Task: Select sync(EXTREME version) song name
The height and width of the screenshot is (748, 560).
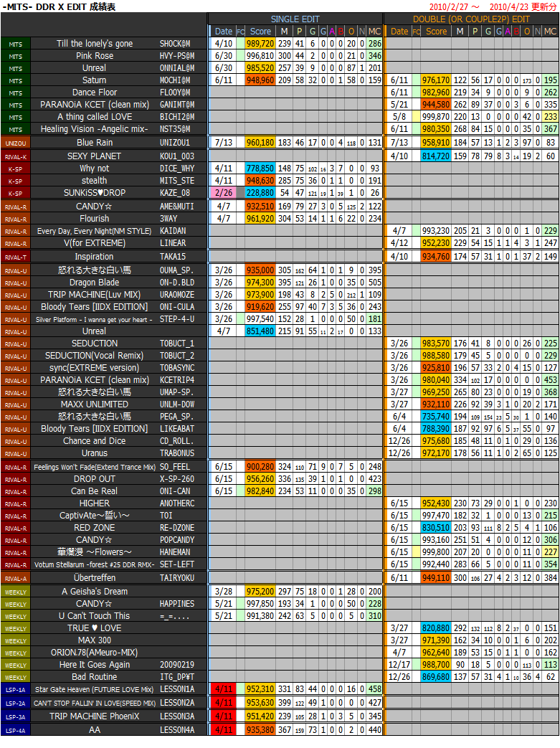Action: 95,368
